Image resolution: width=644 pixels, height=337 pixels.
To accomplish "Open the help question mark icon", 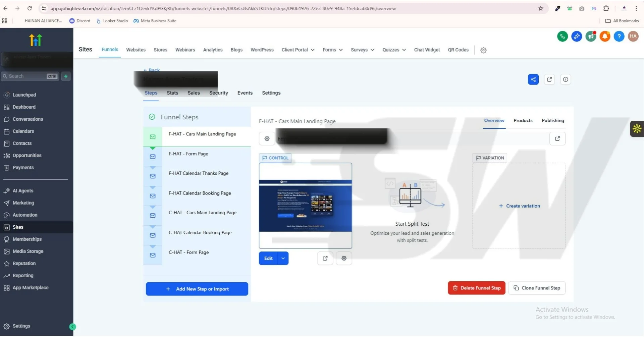I will click(x=619, y=36).
